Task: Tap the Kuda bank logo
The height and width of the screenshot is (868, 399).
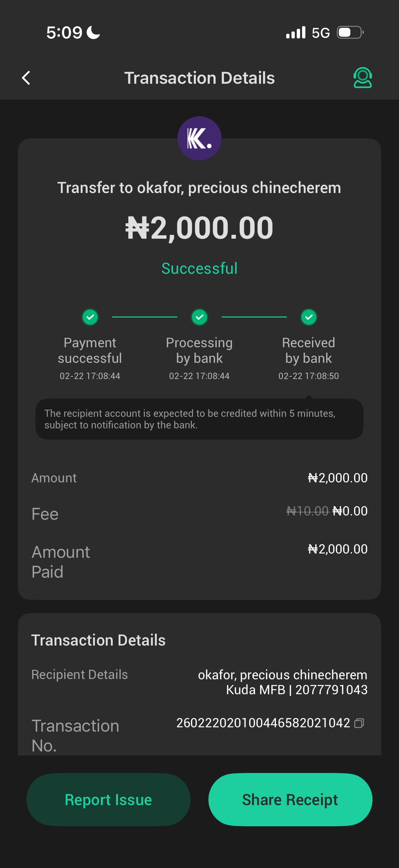Action: pos(199,138)
